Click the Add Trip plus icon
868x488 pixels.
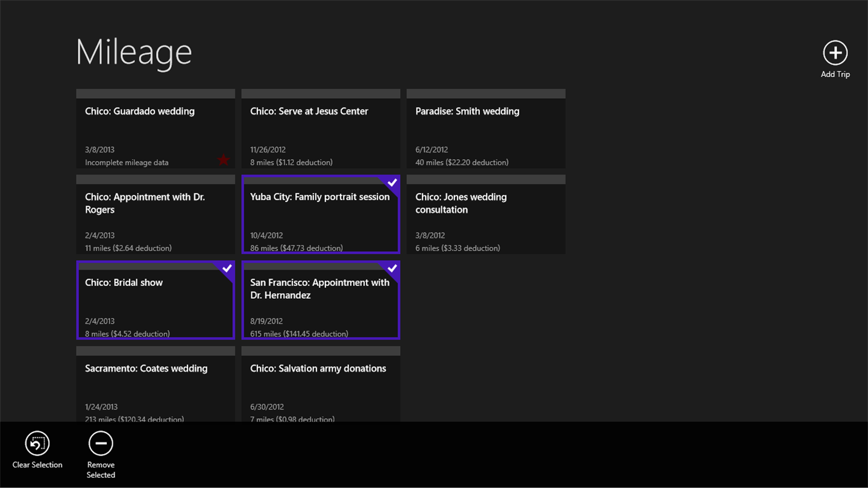tap(835, 53)
